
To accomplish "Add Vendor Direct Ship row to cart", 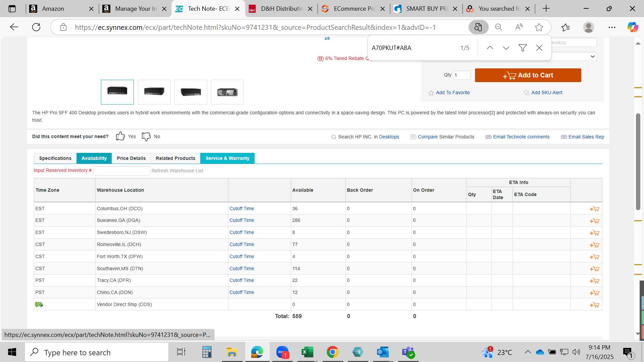I will (x=594, y=305).
